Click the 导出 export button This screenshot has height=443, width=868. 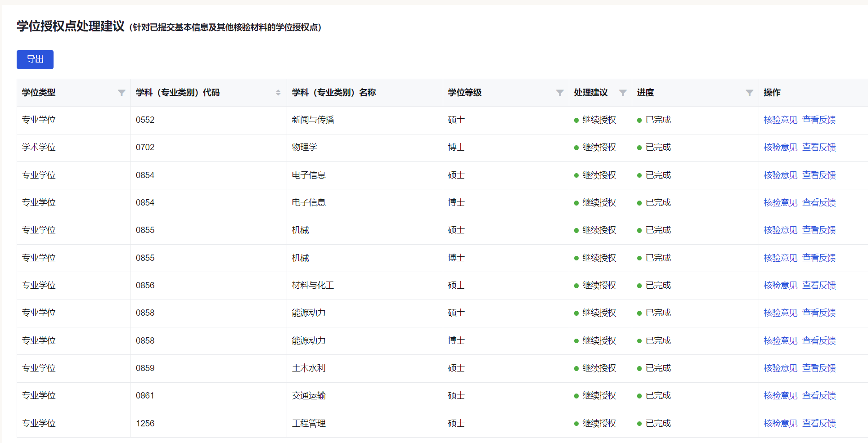(x=35, y=59)
